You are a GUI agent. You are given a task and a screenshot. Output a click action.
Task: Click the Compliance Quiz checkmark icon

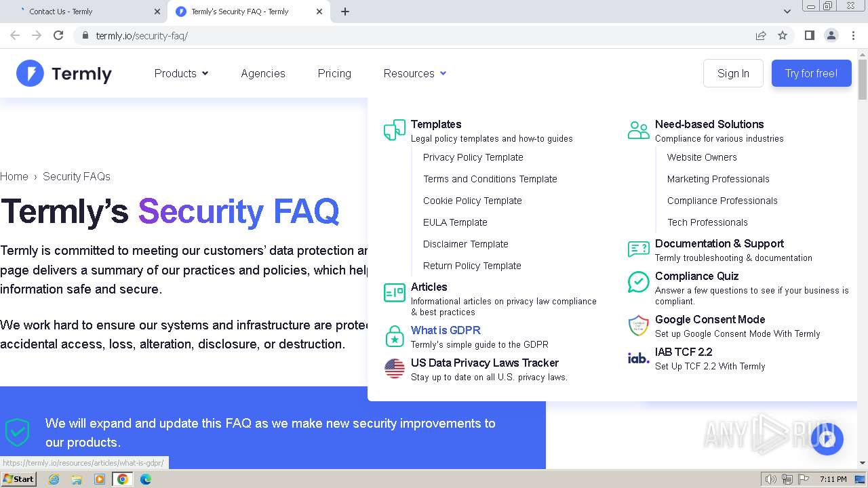(639, 282)
